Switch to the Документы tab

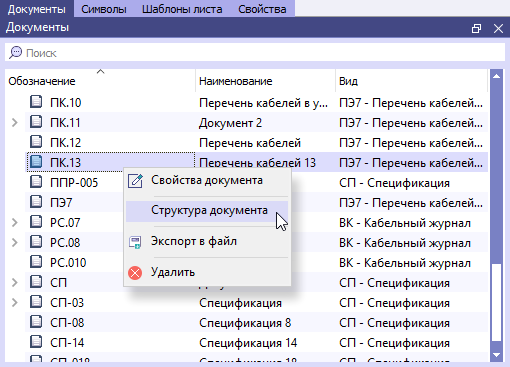[x=37, y=9]
